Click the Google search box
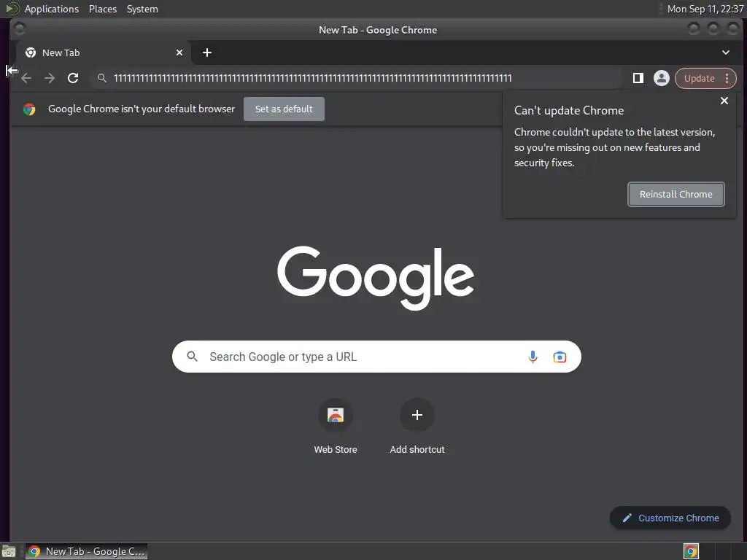The image size is (747, 560). (x=376, y=357)
